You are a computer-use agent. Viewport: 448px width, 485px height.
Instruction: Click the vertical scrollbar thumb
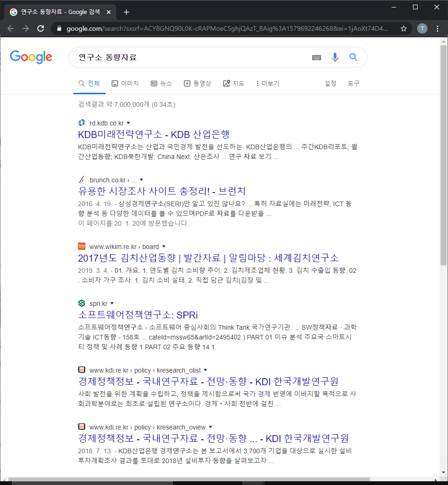(443, 155)
